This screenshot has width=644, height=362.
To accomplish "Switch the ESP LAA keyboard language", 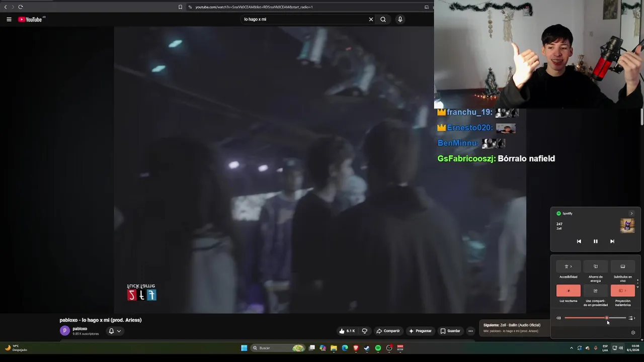I will tap(605, 348).
